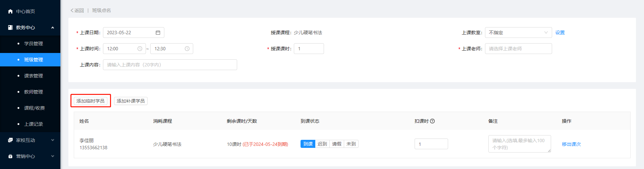This screenshot has width=644, height=169.
Task: Click the 返回 link at top
Action: click(x=77, y=10)
